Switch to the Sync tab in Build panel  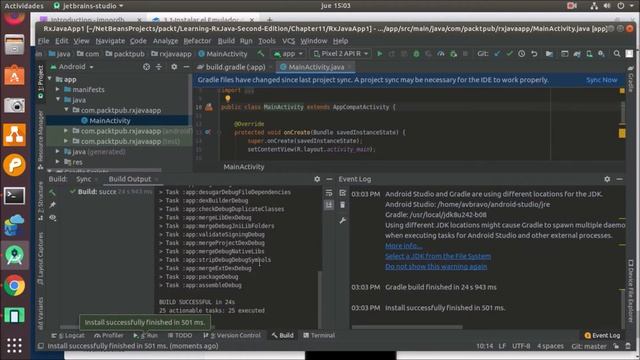[x=84, y=179]
